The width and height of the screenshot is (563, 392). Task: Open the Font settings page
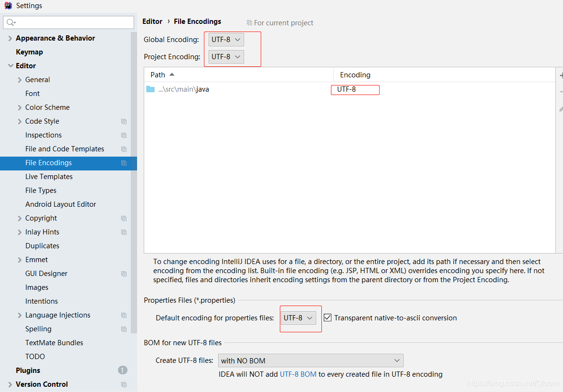coord(32,93)
